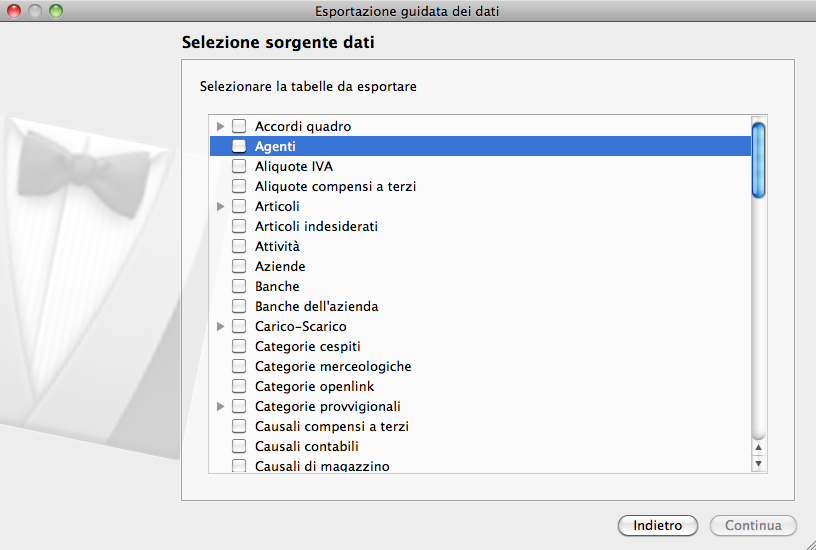This screenshot has height=550, width=816.
Task: Select the Categorie openlink row
Action: [314, 386]
